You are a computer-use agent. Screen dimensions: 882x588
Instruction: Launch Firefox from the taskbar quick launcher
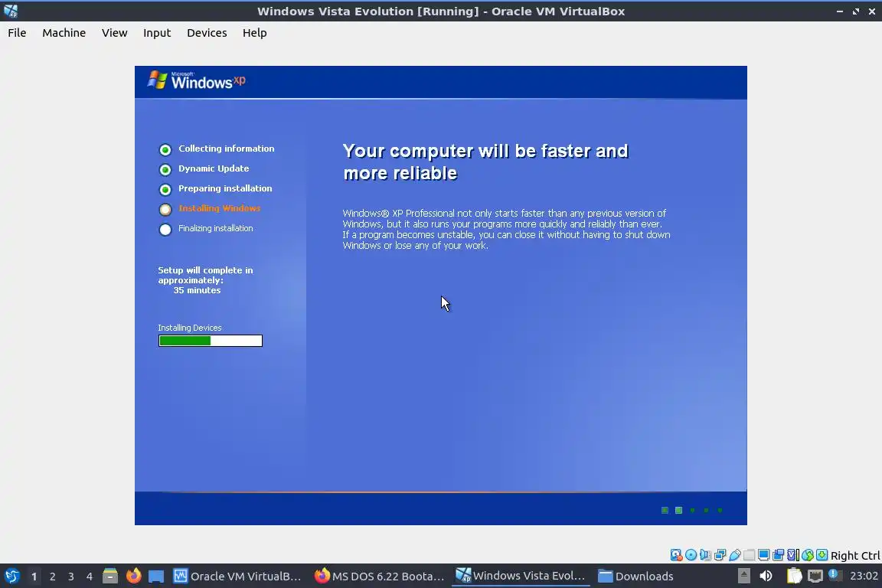(x=133, y=577)
